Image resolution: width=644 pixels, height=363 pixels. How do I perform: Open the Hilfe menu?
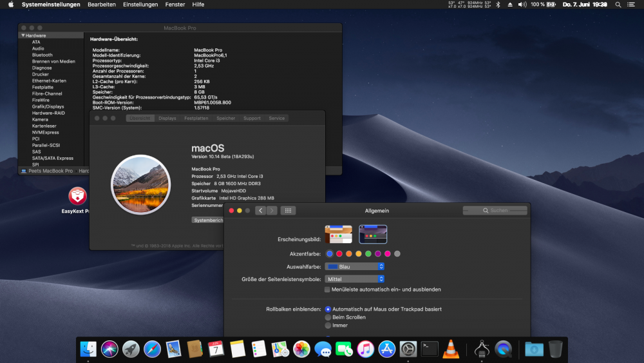pyautogui.click(x=198, y=5)
